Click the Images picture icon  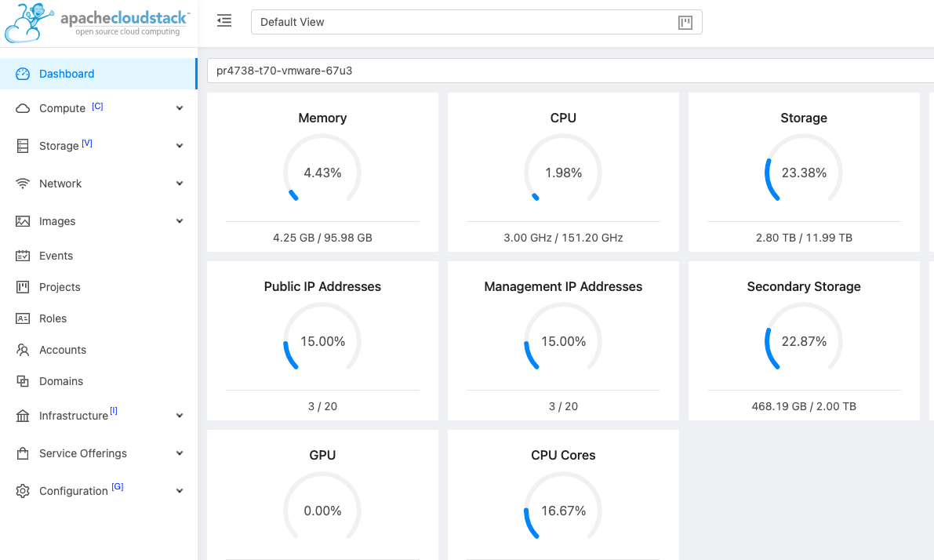point(23,221)
